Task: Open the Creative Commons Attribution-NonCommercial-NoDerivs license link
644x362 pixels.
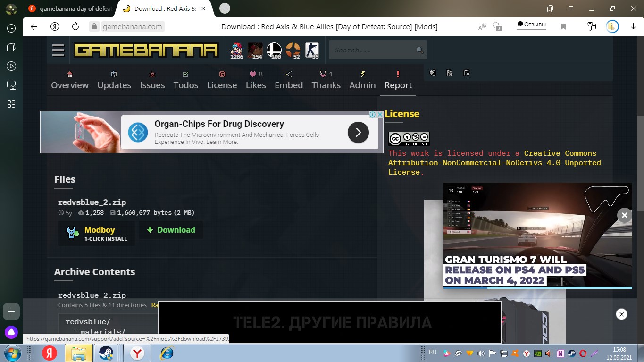Action: click(x=494, y=163)
